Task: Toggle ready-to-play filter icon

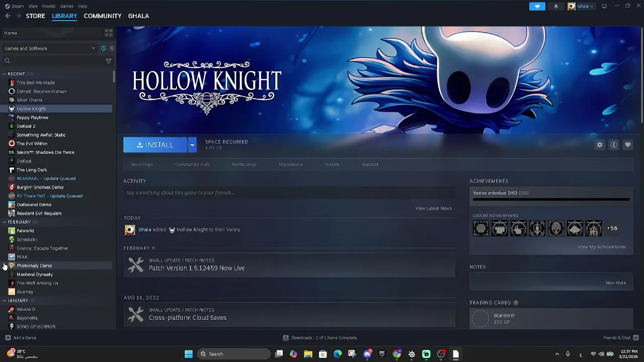Action: tap(112, 48)
